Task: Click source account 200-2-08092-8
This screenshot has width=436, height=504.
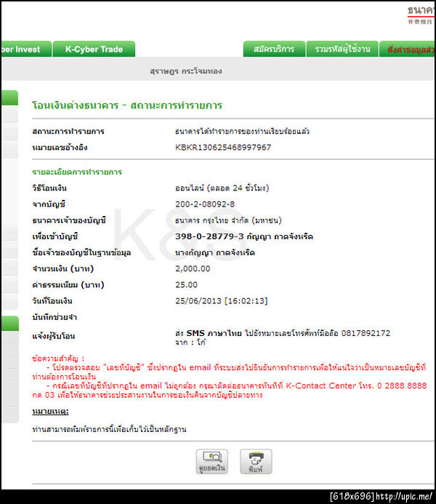Action: 205,204
